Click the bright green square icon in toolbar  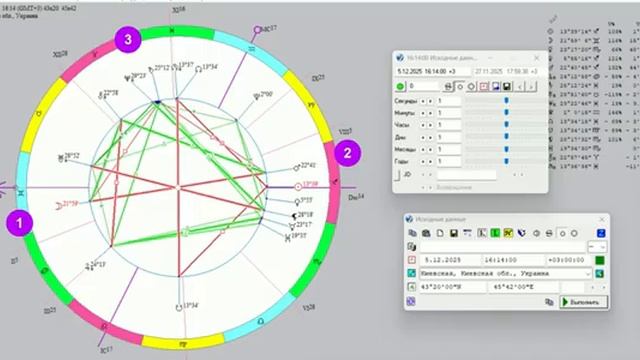pyautogui.click(x=495, y=233)
